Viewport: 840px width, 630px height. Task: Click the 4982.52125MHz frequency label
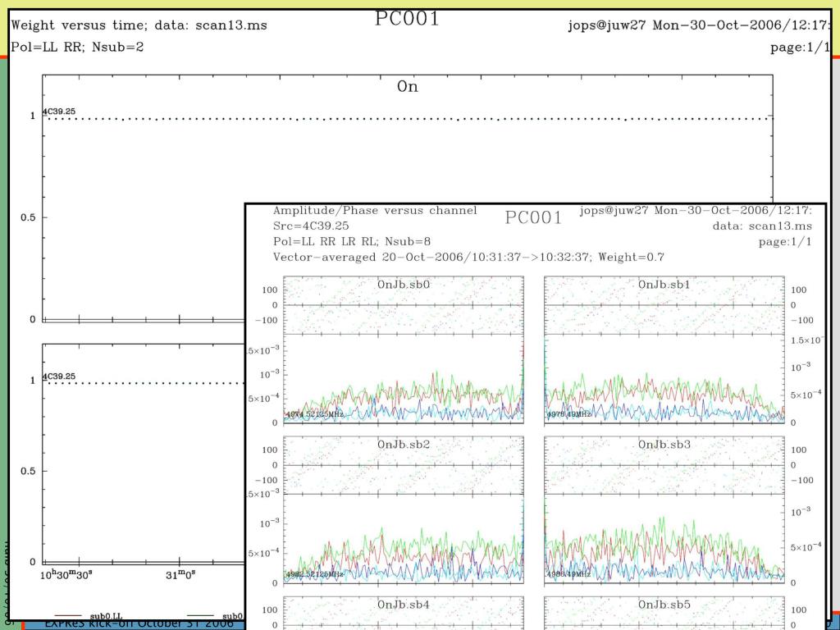pyautogui.click(x=315, y=574)
